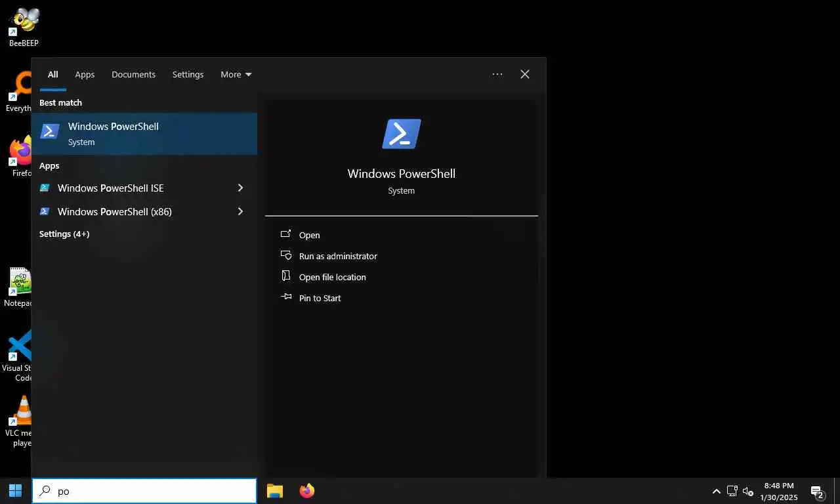The image size is (840, 504).
Task: Click the taskbar search box containing 'po'
Action: click(144, 491)
